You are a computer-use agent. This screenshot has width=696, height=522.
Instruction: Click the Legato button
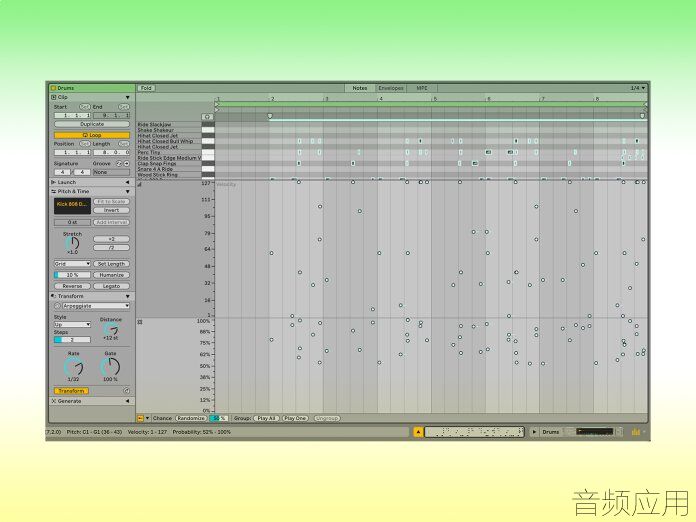(111, 286)
